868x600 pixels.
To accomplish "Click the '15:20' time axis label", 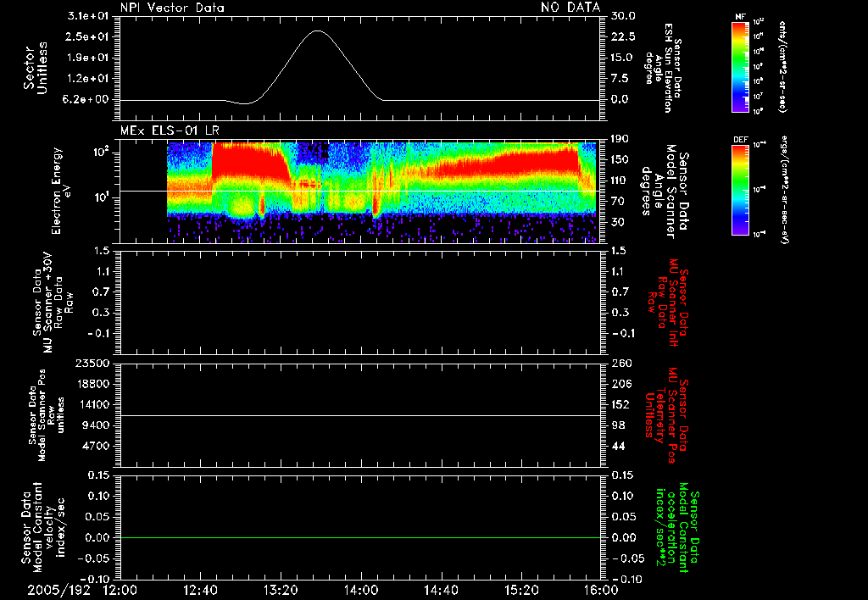I will [521, 590].
